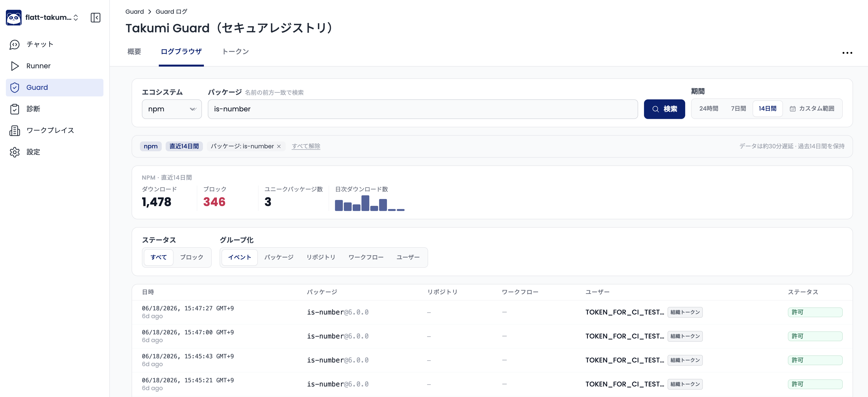Open the 15:47:00 log row

(492, 336)
